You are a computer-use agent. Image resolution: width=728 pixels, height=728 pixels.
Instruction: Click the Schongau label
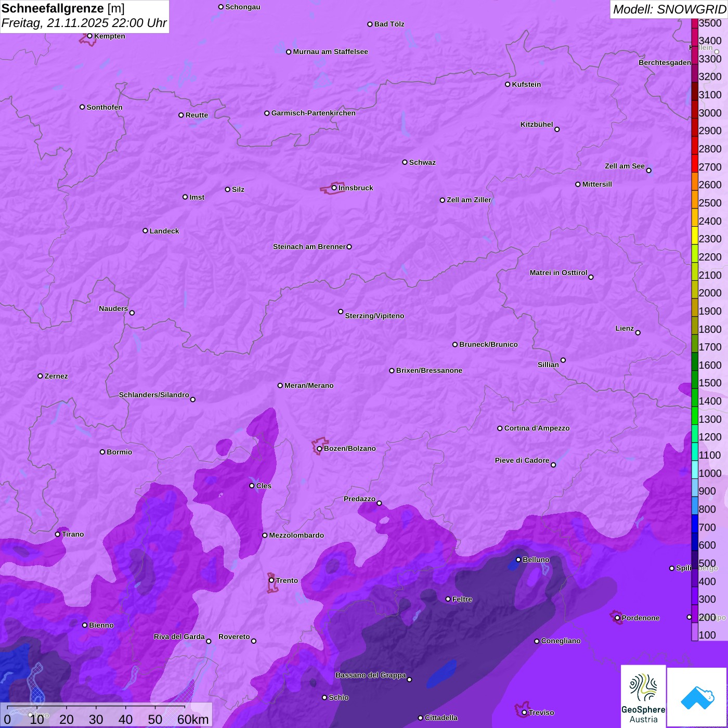coord(243,7)
